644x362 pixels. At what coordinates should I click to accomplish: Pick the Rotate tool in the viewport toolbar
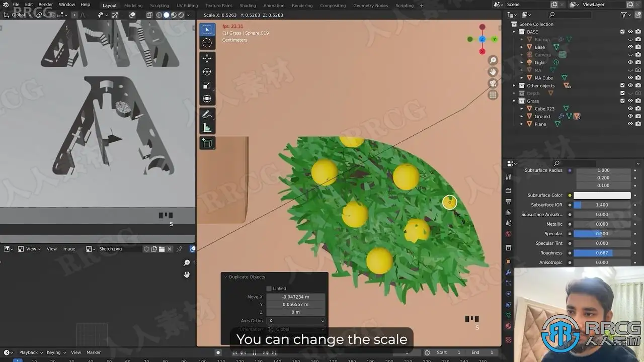[207, 72]
